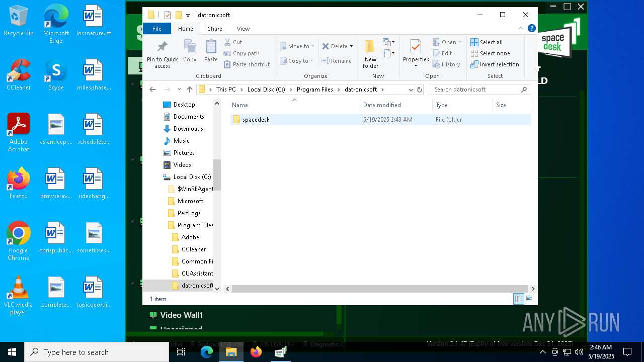644x362 pixels.
Task: Switch to the Share ribbon tab
Action: point(215,29)
